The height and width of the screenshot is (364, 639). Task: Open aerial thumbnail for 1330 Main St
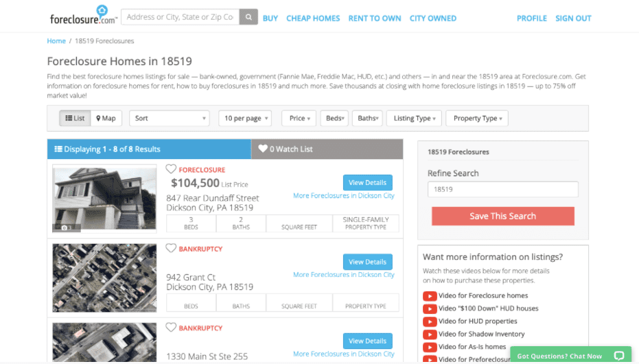(x=104, y=342)
